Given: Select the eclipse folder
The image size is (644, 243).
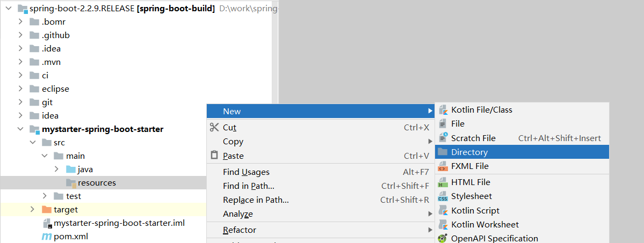Looking at the screenshot, I should point(55,89).
